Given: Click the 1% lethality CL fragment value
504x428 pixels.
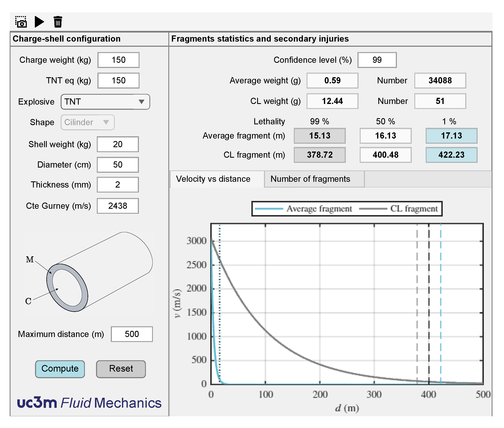Looking at the screenshot, I should [451, 155].
